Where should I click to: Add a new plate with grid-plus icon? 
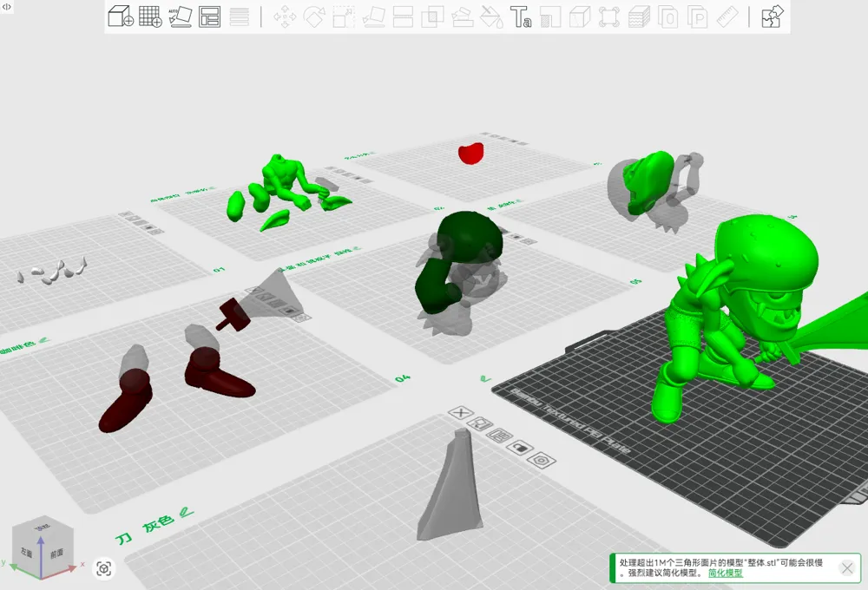(x=150, y=16)
